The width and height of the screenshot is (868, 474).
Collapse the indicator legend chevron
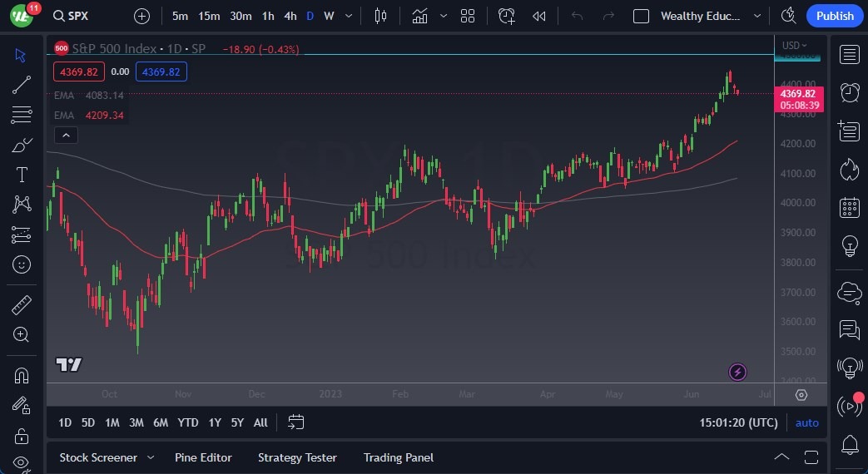pos(66,136)
